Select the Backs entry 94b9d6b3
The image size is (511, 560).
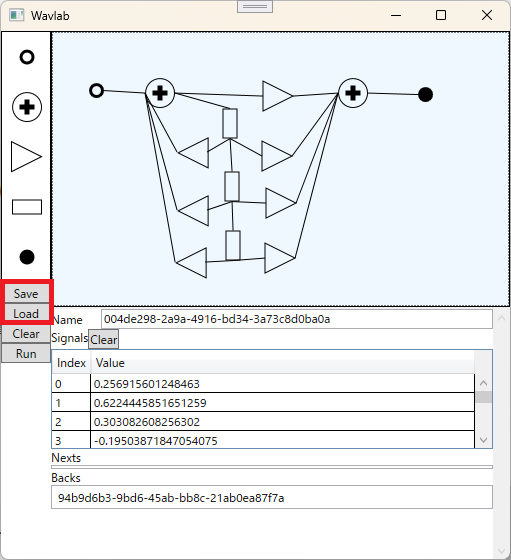click(x=272, y=498)
